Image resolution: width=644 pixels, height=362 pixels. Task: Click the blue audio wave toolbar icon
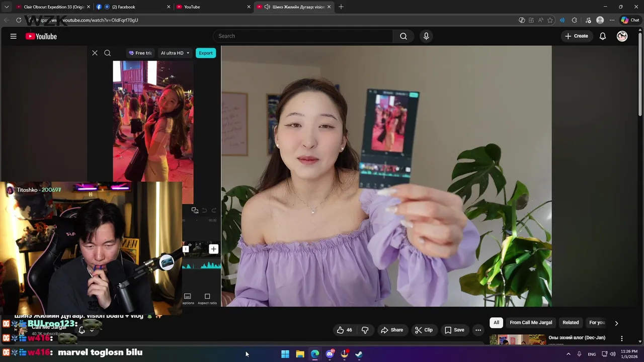[x=562, y=20]
